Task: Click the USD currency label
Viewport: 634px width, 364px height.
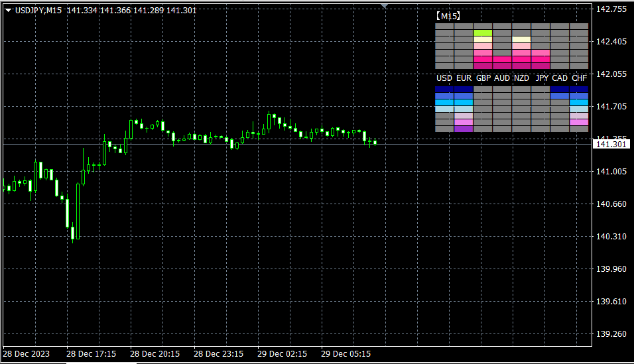Action: coord(444,78)
